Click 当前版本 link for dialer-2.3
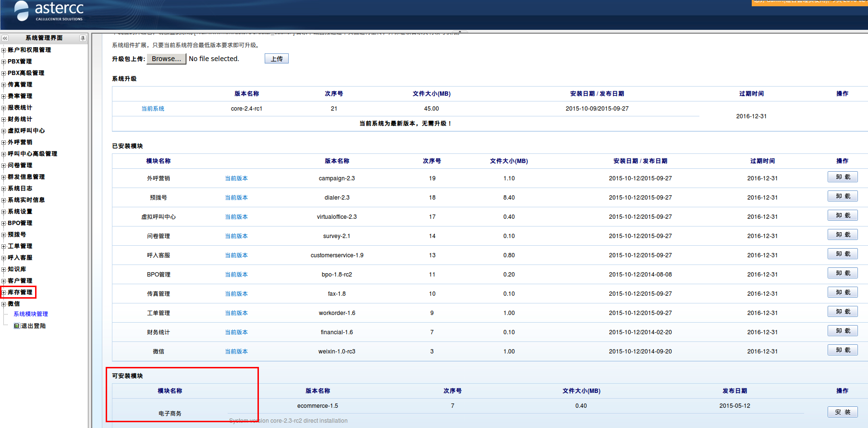This screenshot has width=868, height=428. (x=236, y=198)
